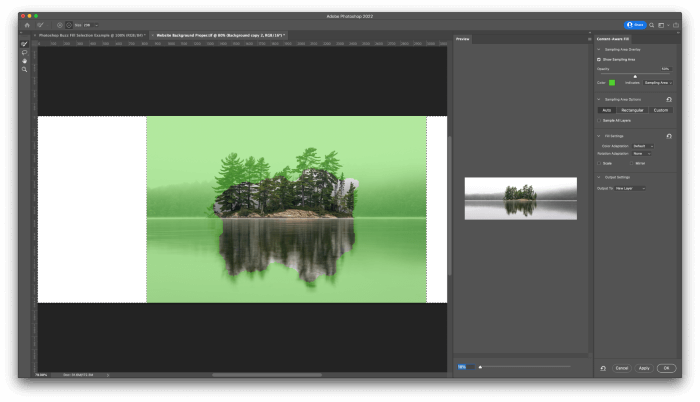Open the Color Adaptation dropdown

click(640, 145)
